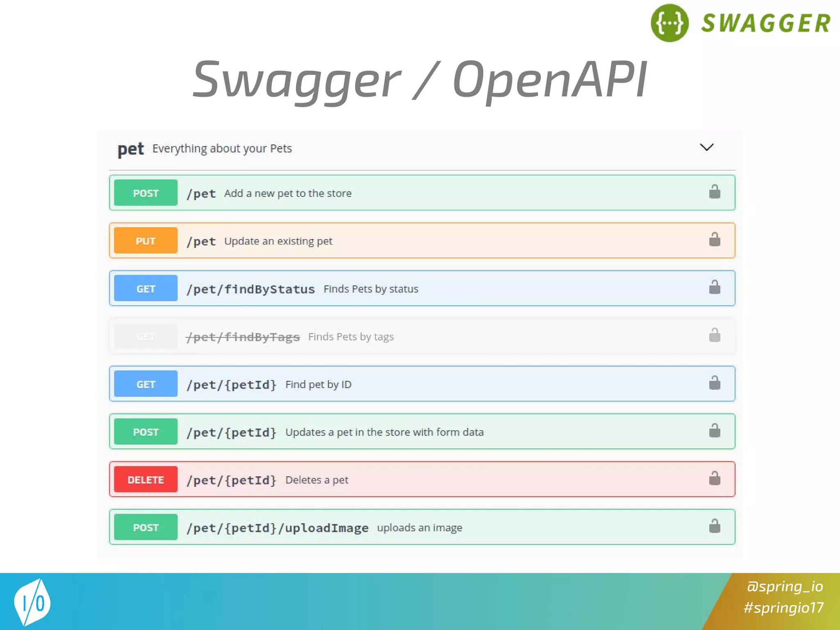
Task: Click the Swagger logo icon
Action: click(669, 23)
